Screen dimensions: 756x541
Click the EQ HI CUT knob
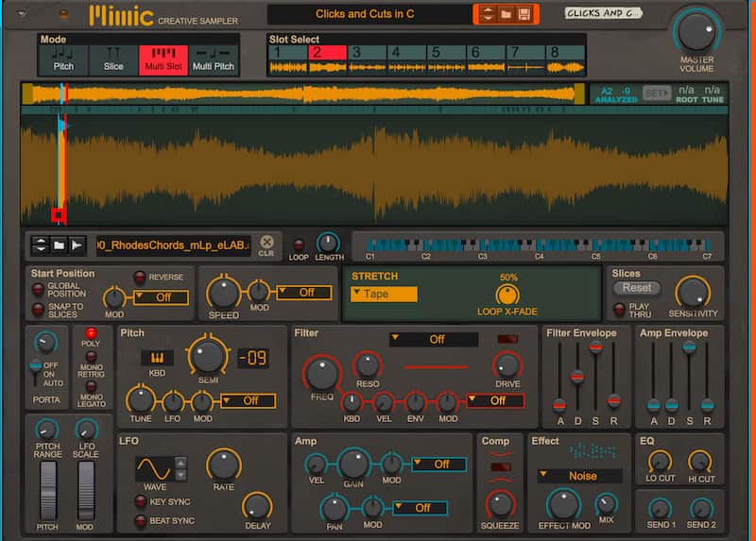(700, 462)
